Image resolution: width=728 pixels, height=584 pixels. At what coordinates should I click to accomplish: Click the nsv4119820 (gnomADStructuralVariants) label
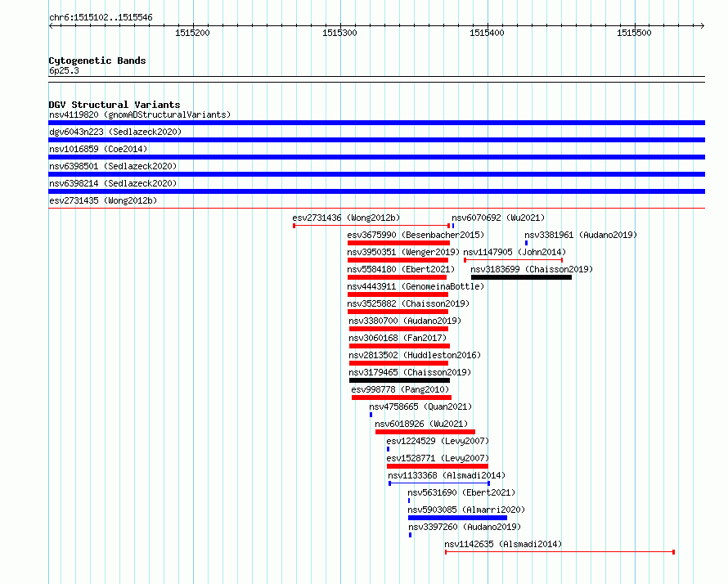[x=140, y=115]
